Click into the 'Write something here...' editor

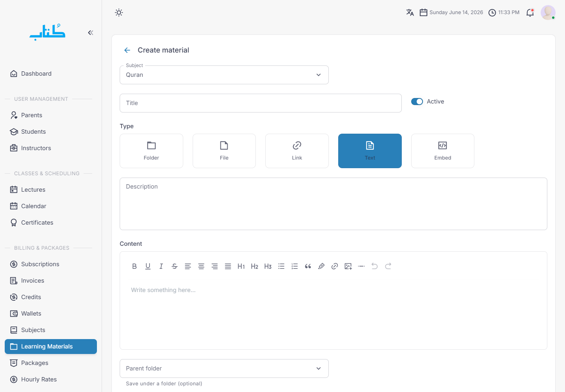(334, 314)
